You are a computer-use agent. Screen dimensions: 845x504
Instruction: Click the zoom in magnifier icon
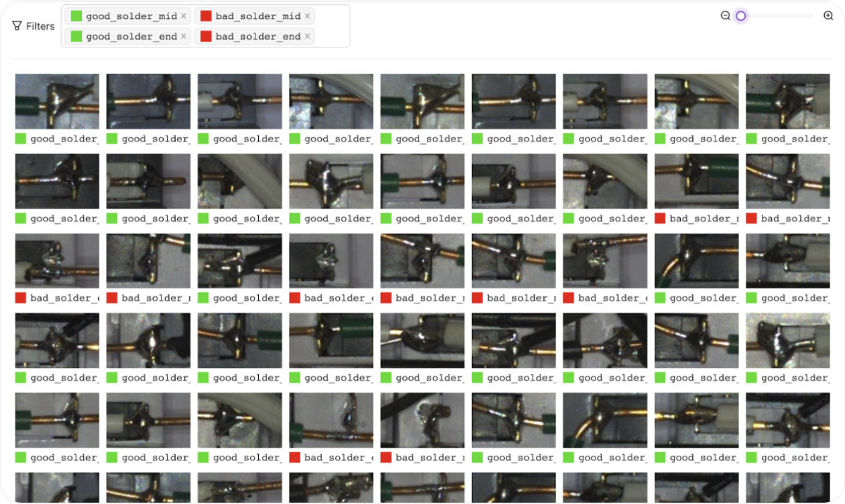click(x=828, y=15)
